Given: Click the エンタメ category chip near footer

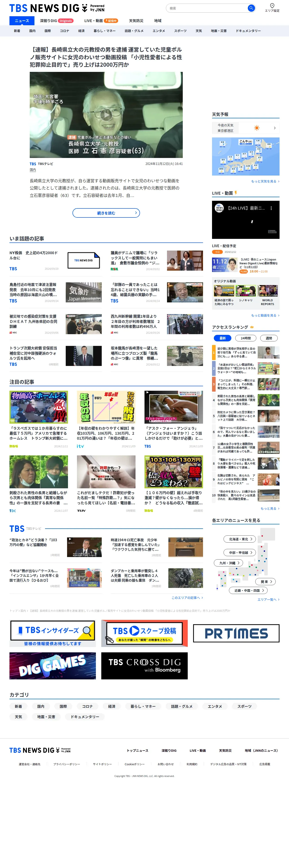Looking at the screenshot, I should pos(215,706).
